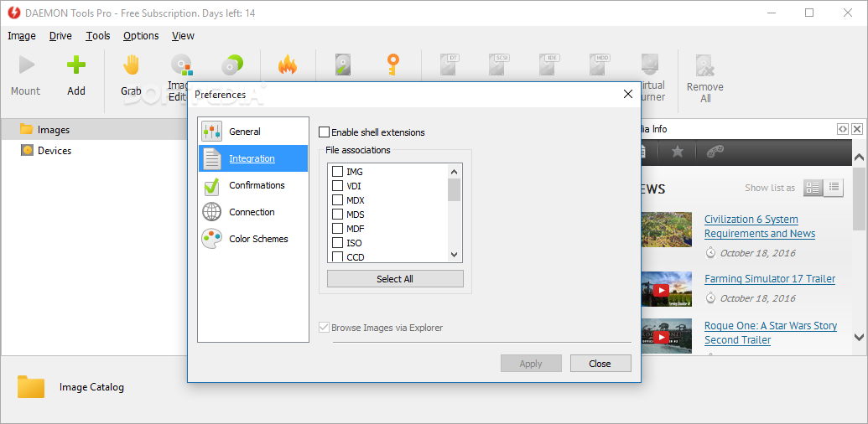Viewport: 868px width, 424px height.
Task: Open Farming Simulator 17 Trailer link
Action: tap(770, 279)
